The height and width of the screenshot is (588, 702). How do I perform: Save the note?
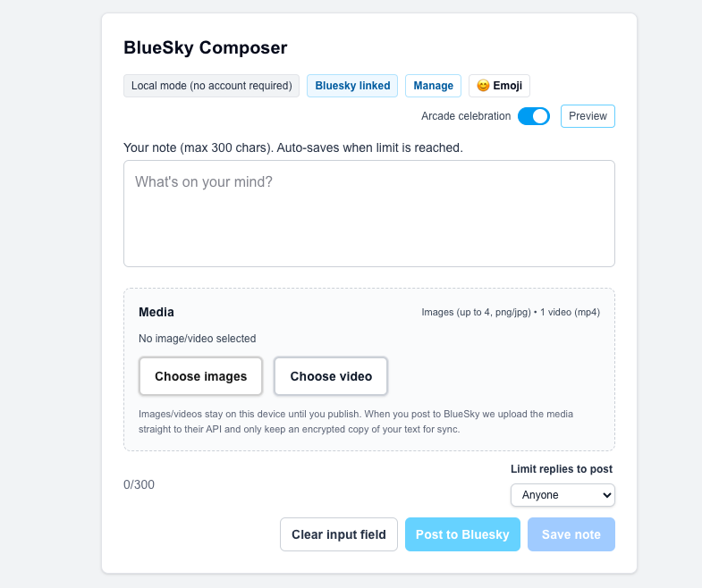(x=571, y=534)
